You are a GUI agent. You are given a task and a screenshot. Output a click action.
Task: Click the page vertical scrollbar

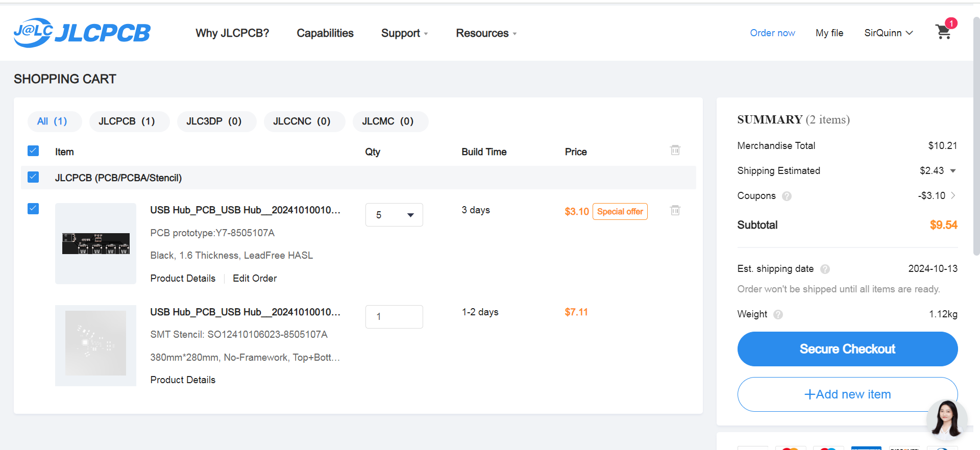pos(976,136)
